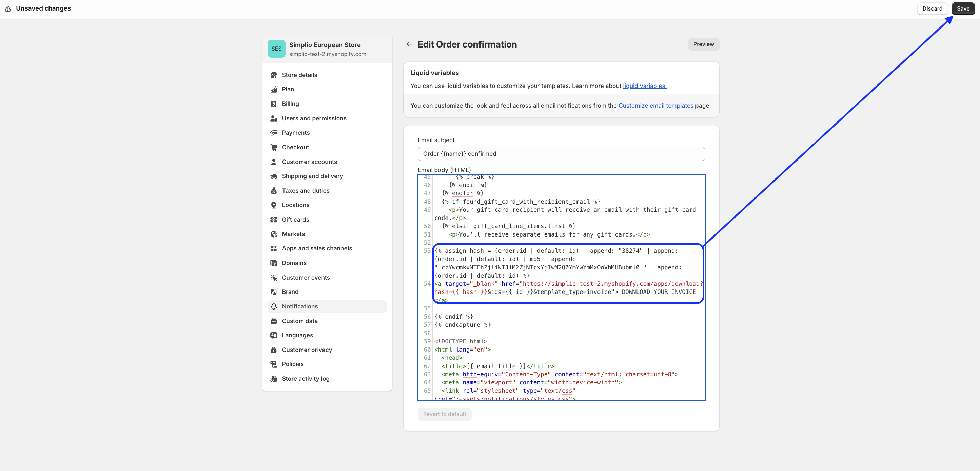980x471 pixels.
Task: Click the Gift cards icon in sidebar
Action: click(274, 220)
